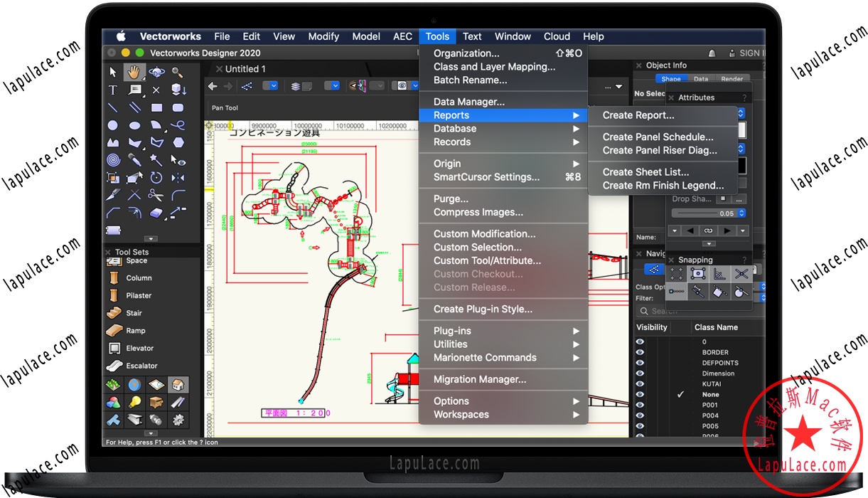Select the Scissors trim tool
This screenshot has width=868, height=498.
coord(156,195)
